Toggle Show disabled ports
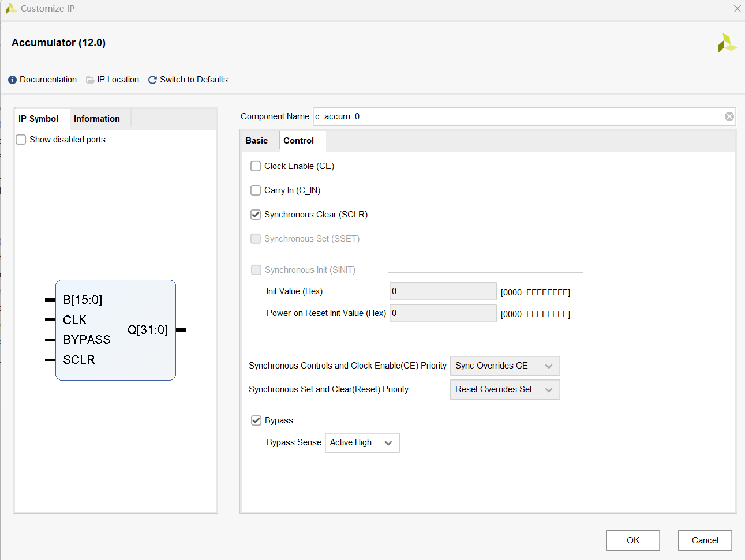Screen dimensions: 745x560 point(21,139)
